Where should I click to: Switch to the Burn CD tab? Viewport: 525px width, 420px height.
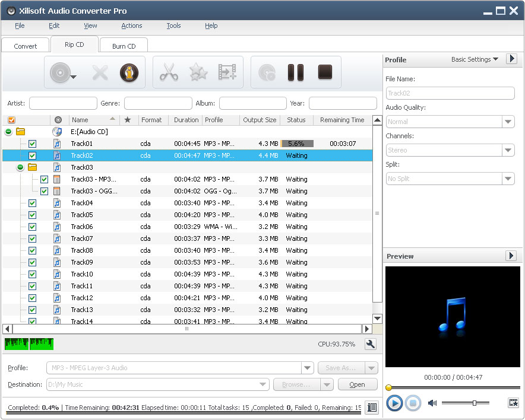click(x=123, y=44)
